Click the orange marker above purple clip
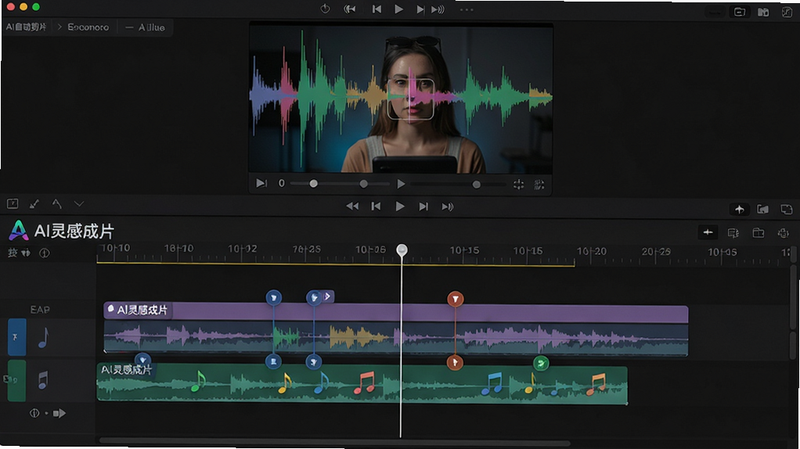Screen dimensions: 800x449 455,299
